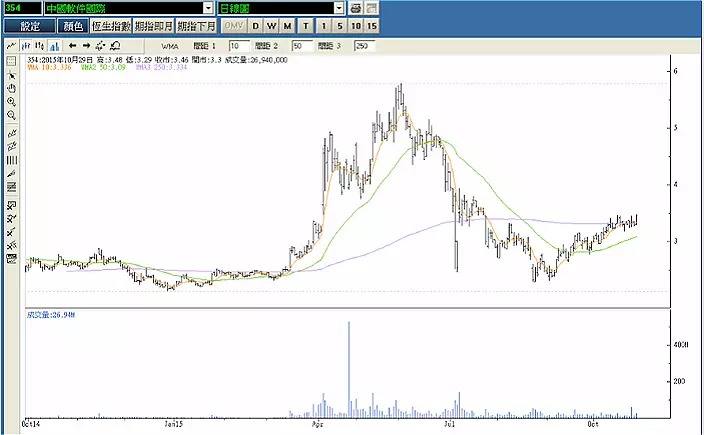Select the zoom in magnifier tool

11,101
